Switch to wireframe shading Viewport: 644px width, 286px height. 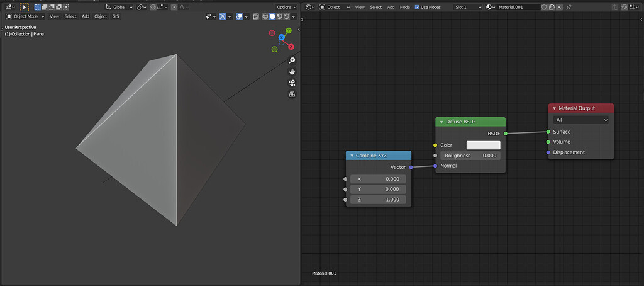pyautogui.click(x=265, y=16)
